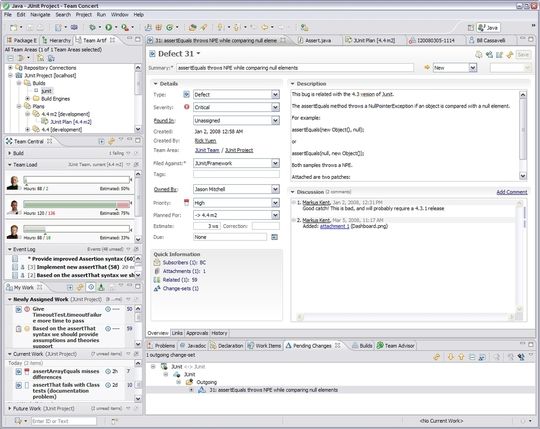Screen dimensions: 540x429
Task: Click the green Run button in toolbar
Action: tap(108, 27)
